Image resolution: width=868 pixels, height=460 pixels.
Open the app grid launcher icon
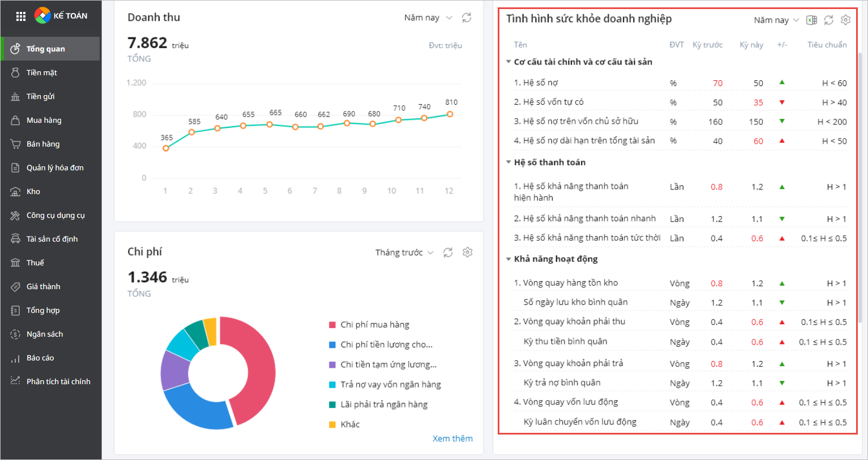point(21,16)
